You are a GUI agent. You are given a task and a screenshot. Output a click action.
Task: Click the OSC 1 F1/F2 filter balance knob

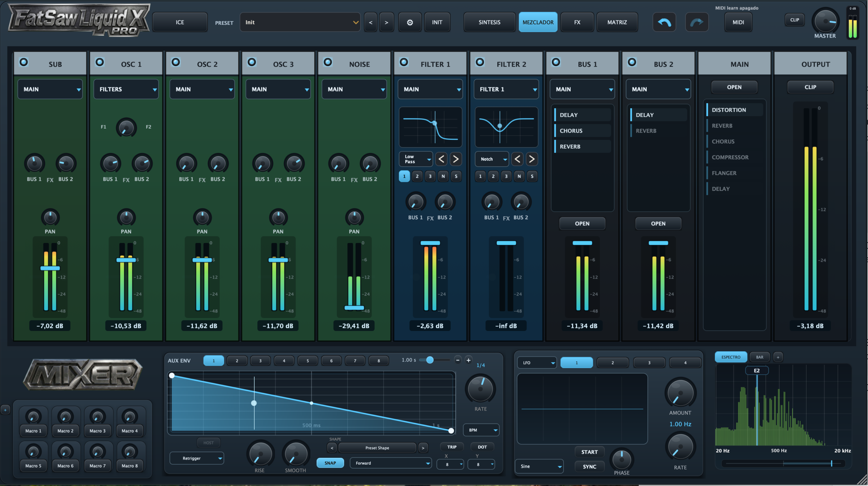pyautogui.click(x=126, y=128)
